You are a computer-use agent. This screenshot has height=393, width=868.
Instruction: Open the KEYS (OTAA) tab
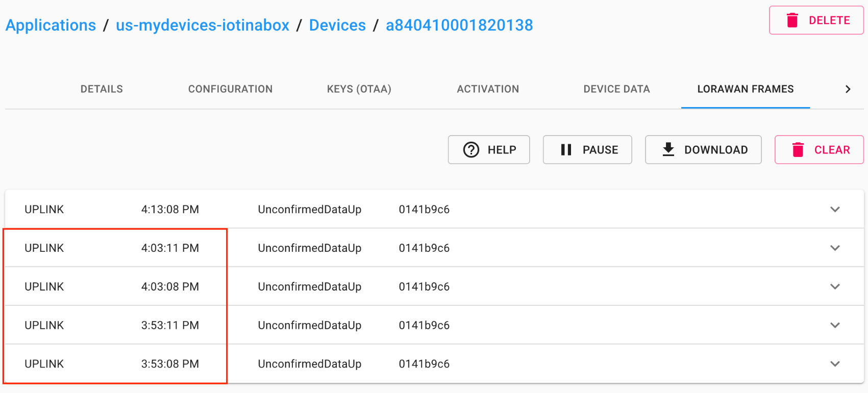(359, 89)
